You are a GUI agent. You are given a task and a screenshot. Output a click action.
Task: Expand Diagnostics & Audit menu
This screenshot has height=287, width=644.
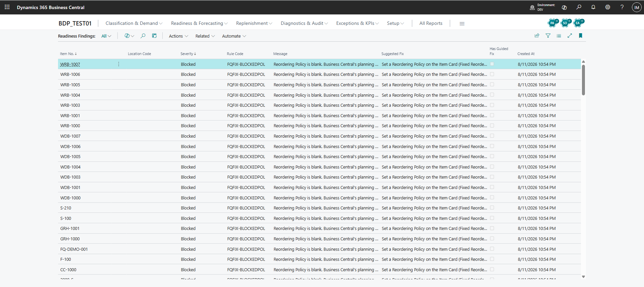[x=304, y=23]
